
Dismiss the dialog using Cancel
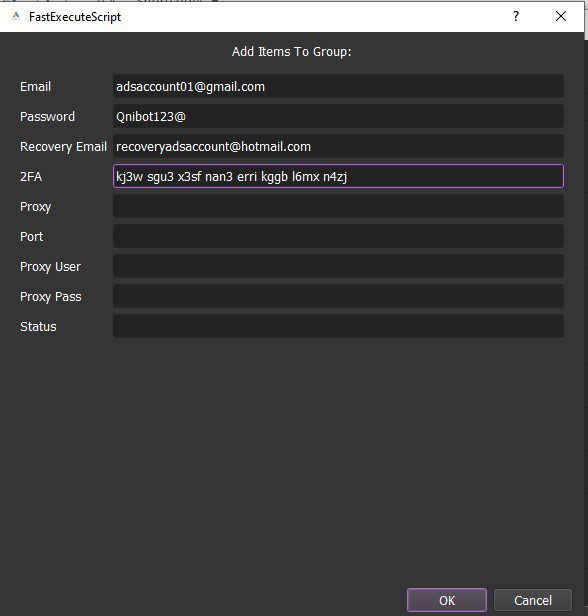(533, 600)
